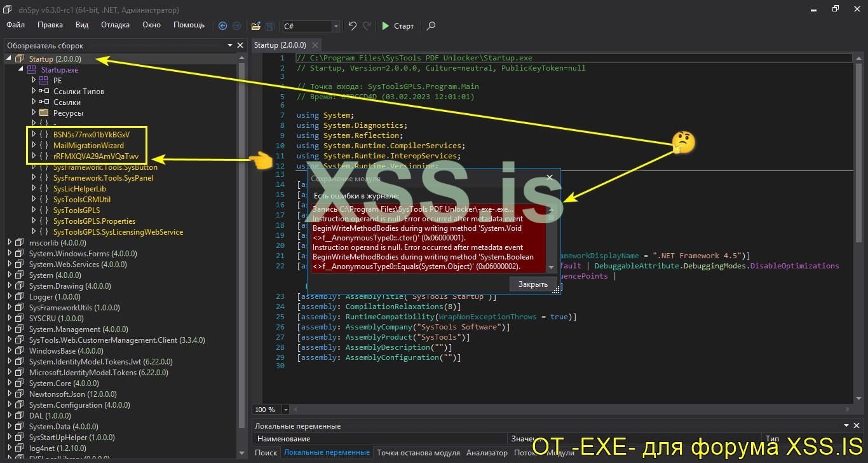This screenshot has width=868, height=463.
Task: Click the mscorlib assembly icon
Action: pos(19,243)
